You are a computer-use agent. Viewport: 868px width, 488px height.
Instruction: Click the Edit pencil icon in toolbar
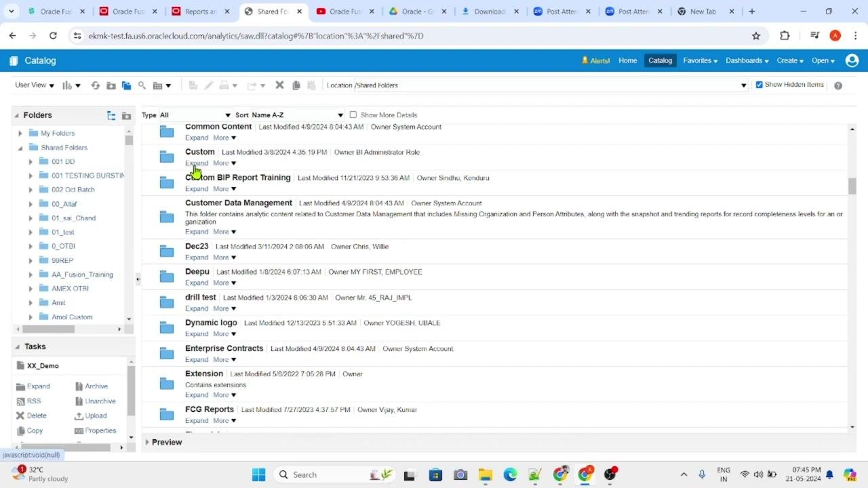click(208, 85)
